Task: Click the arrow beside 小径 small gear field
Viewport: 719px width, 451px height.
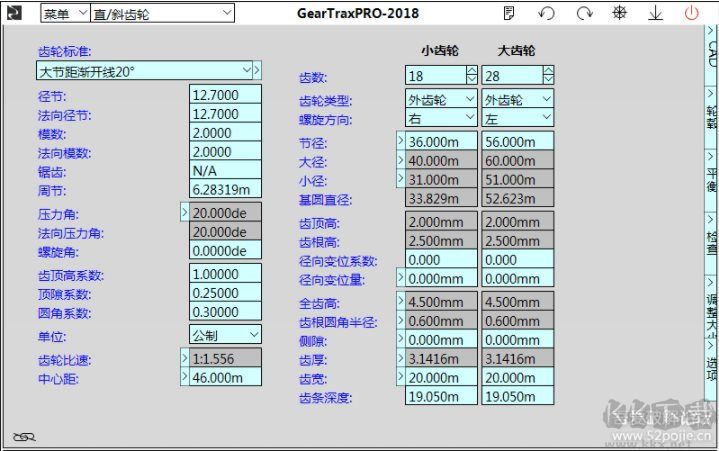Action: 400,178
